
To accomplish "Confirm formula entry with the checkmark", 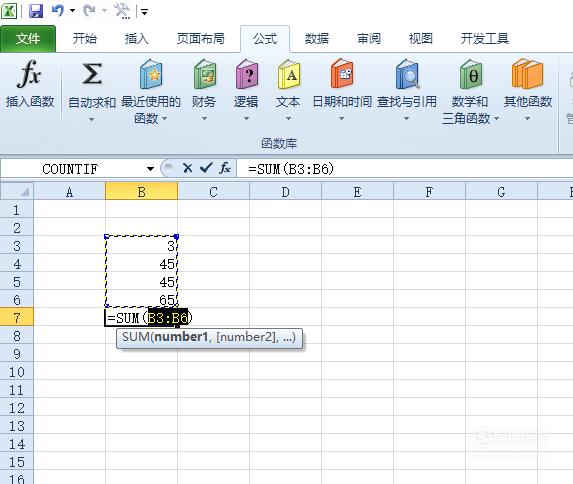I will pos(206,169).
